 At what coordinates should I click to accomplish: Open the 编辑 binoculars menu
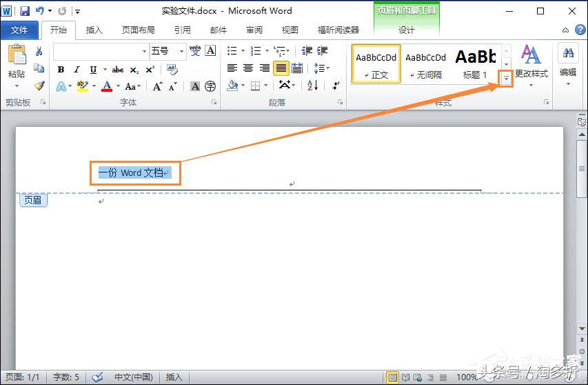(x=568, y=66)
